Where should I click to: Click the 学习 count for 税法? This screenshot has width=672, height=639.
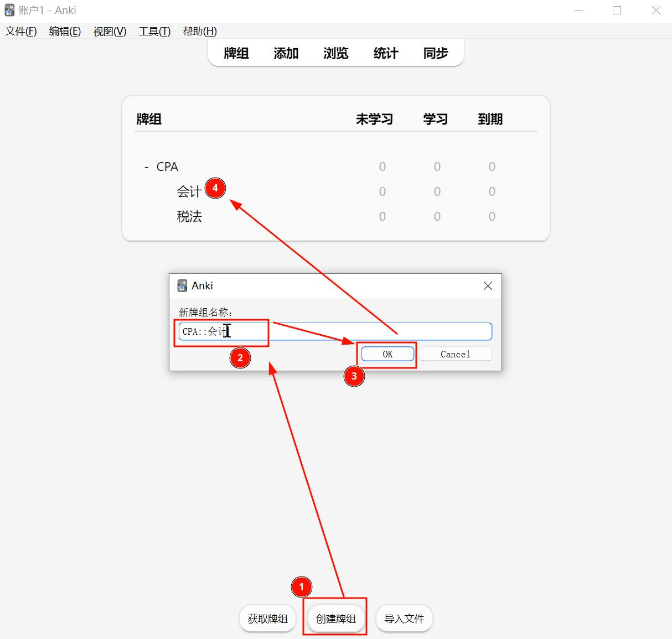437,217
